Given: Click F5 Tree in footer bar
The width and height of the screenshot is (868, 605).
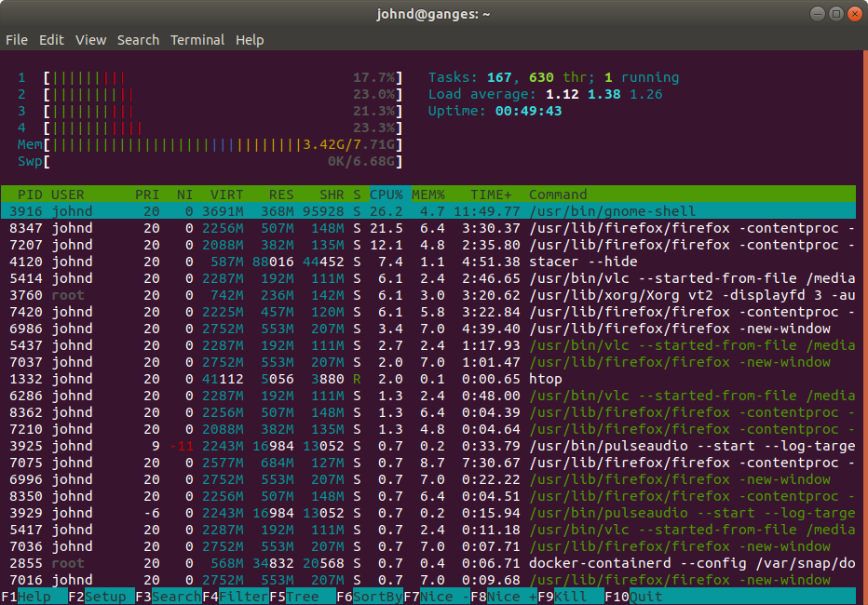Looking at the screenshot, I should (x=303, y=597).
